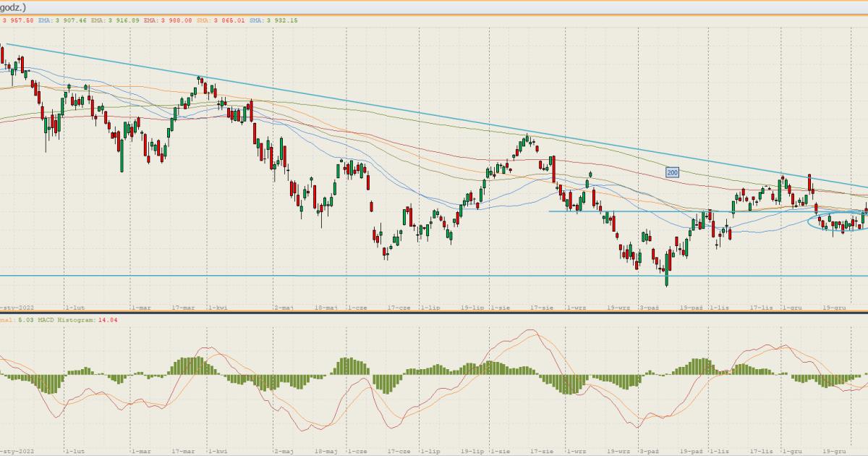The height and width of the screenshot is (456, 868).
Task: Pick "1-cze" on the price chart date axis
Action: click(x=357, y=308)
